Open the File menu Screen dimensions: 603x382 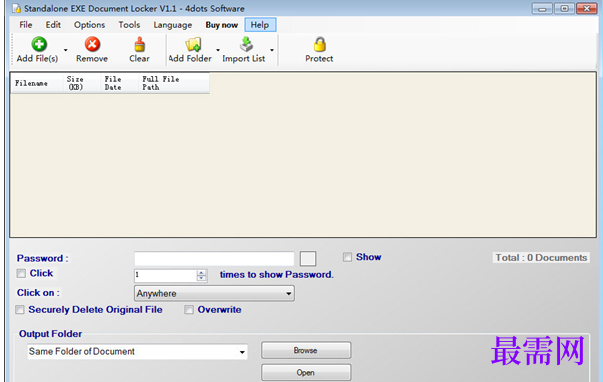point(26,25)
